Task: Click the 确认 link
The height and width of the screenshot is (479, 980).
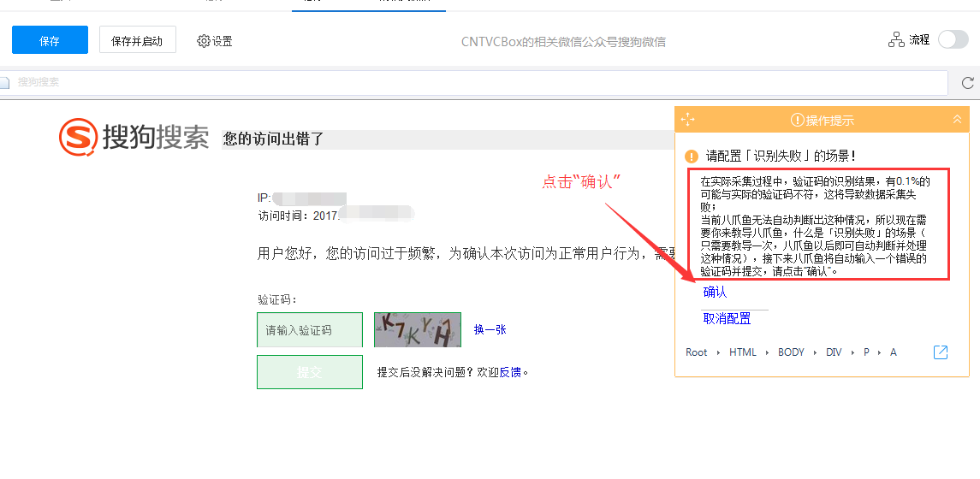Action: coord(715,293)
